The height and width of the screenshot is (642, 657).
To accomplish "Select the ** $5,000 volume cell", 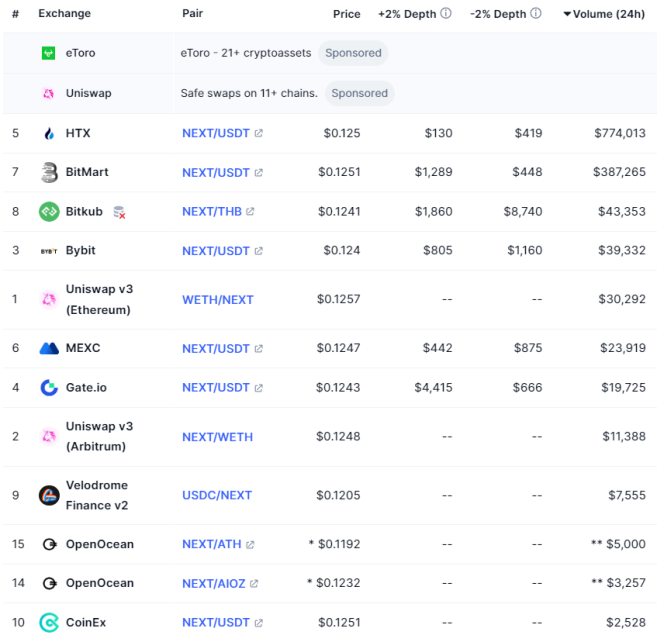I will pyautogui.click(x=618, y=544).
